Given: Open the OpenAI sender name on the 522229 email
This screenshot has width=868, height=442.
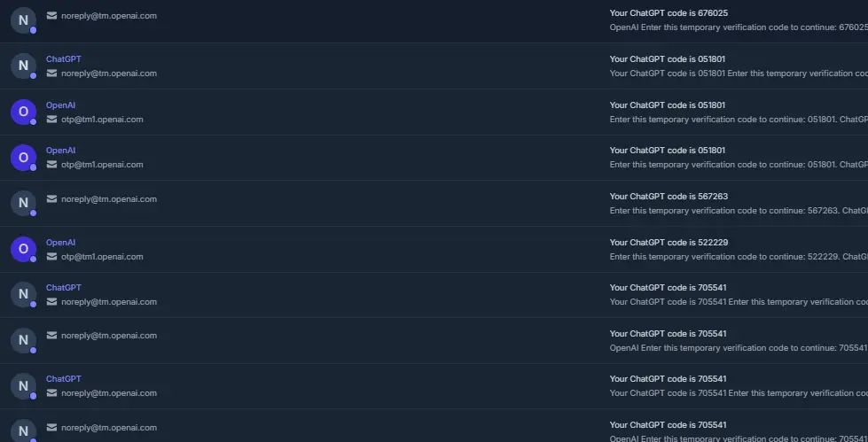Looking at the screenshot, I should pos(61,243).
